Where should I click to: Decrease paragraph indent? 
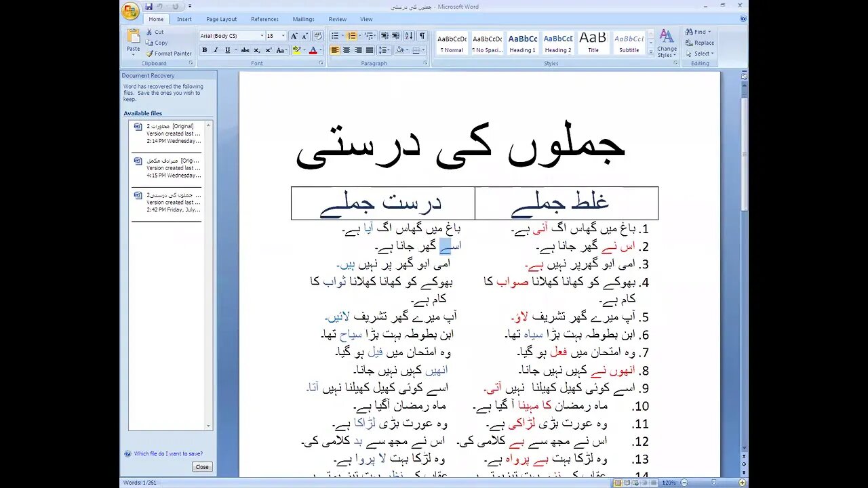[384, 36]
